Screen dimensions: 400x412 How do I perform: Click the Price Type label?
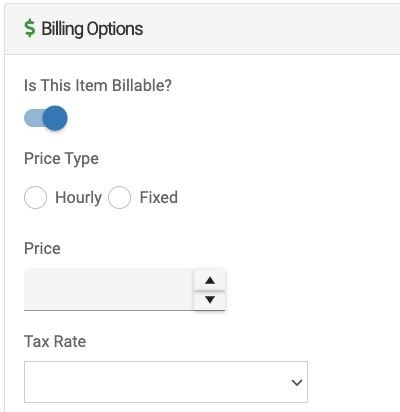(x=61, y=159)
